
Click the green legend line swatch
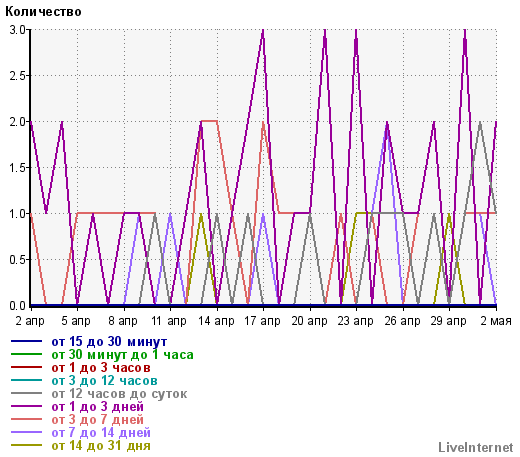pos(26,354)
